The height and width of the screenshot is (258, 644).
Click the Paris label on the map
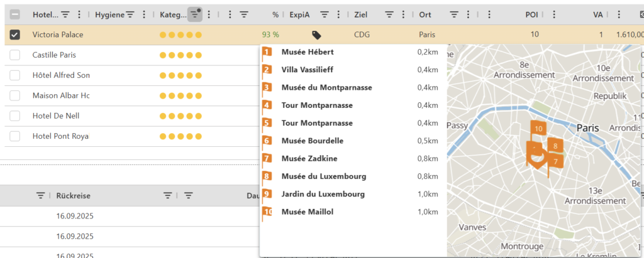coord(587,127)
